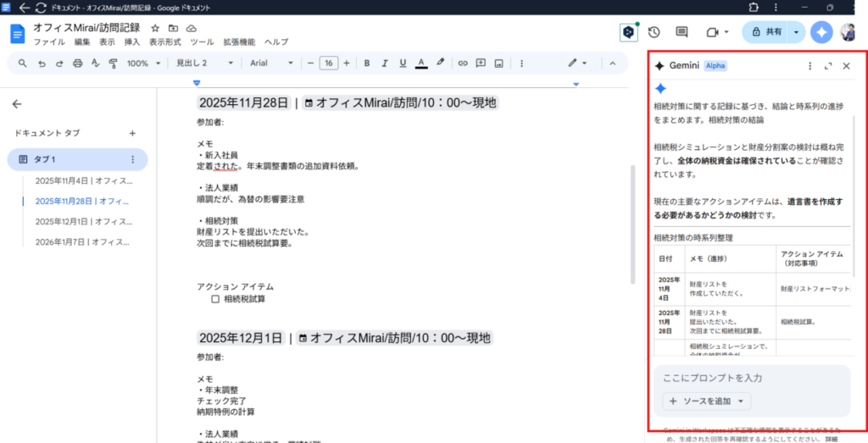Open the 100% zoom dropdown
Viewport: 868px width, 443px height.
[x=142, y=64]
